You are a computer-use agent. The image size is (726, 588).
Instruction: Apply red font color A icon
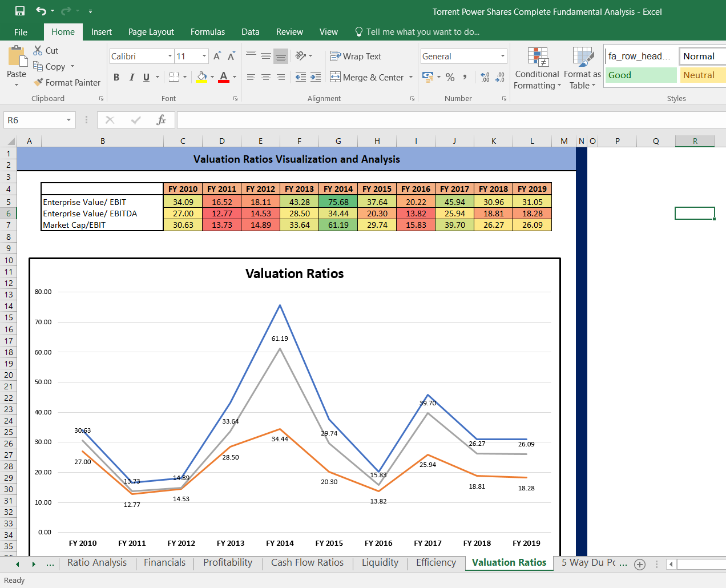224,77
